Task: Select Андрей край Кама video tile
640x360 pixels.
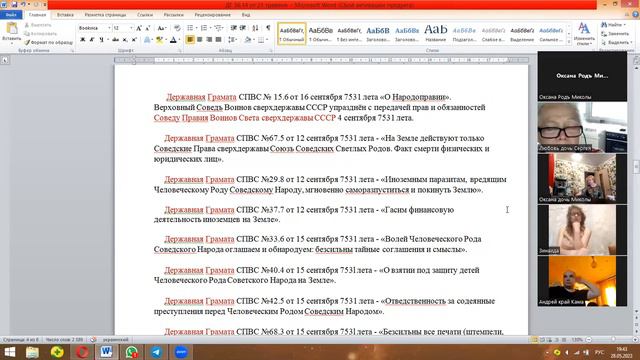Action: 582,281
